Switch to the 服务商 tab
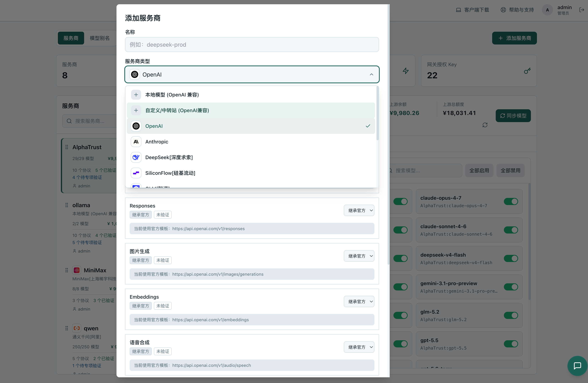588x383 pixels. (x=71, y=38)
